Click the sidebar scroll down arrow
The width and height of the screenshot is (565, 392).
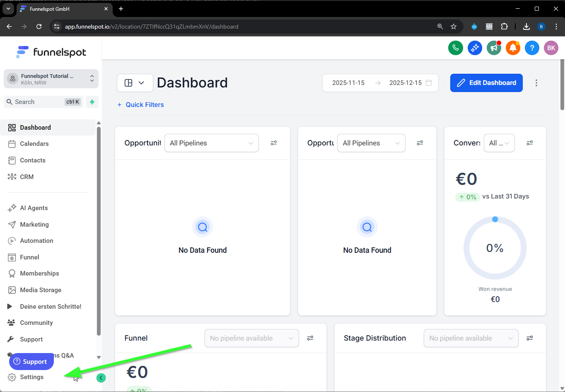pyautogui.click(x=99, y=357)
